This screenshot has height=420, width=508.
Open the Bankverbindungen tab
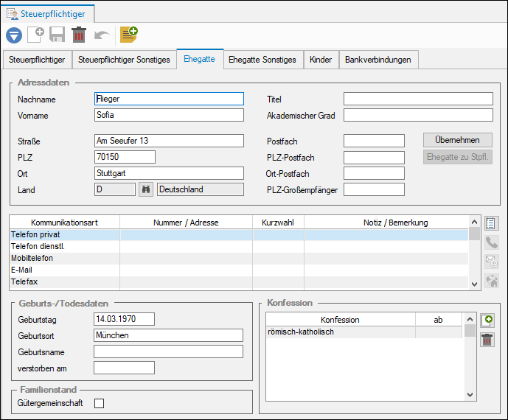pyautogui.click(x=378, y=60)
